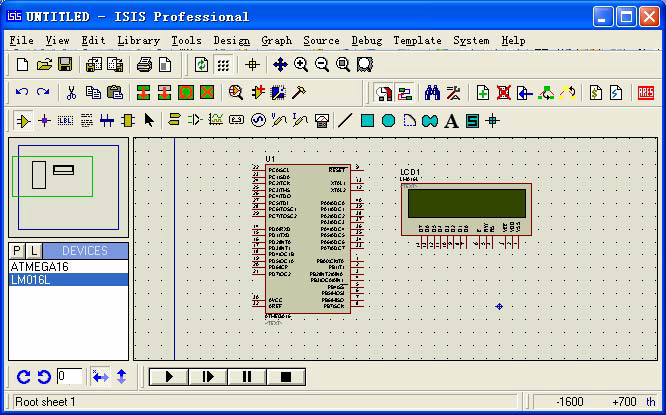Toggle horizontal mirror (X flip) button
The width and height of the screenshot is (666, 415).
(x=100, y=377)
